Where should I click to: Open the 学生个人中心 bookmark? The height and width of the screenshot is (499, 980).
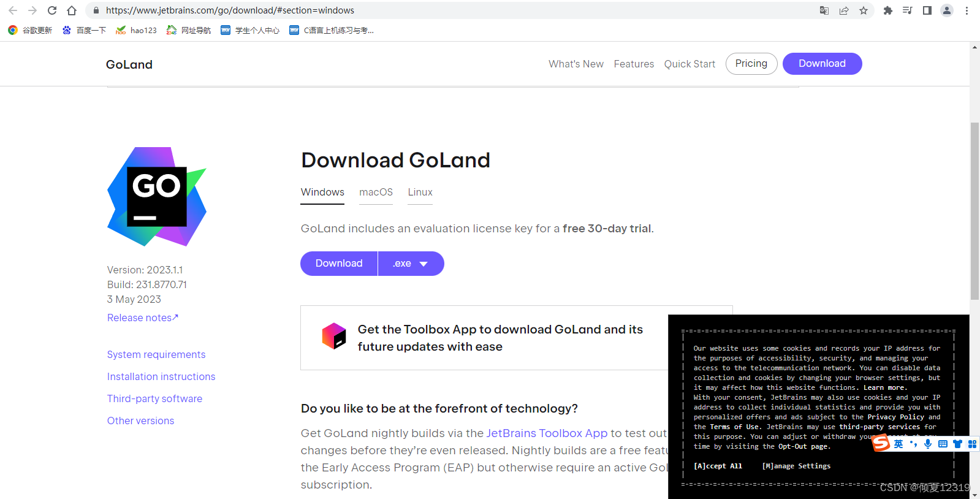(250, 30)
